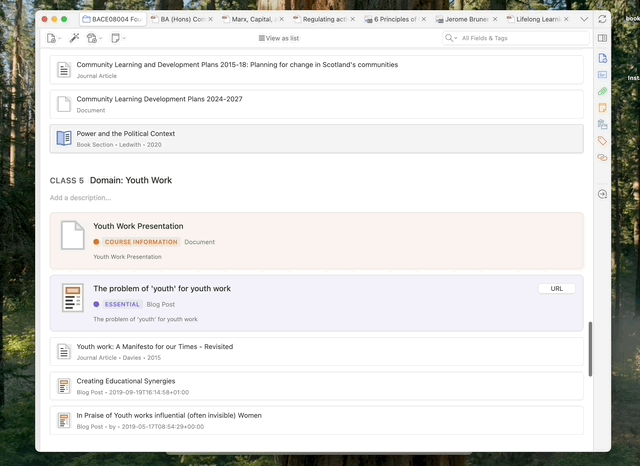Select Creating Educational Synergies title
The height and width of the screenshot is (466, 640).
click(x=126, y=381)
